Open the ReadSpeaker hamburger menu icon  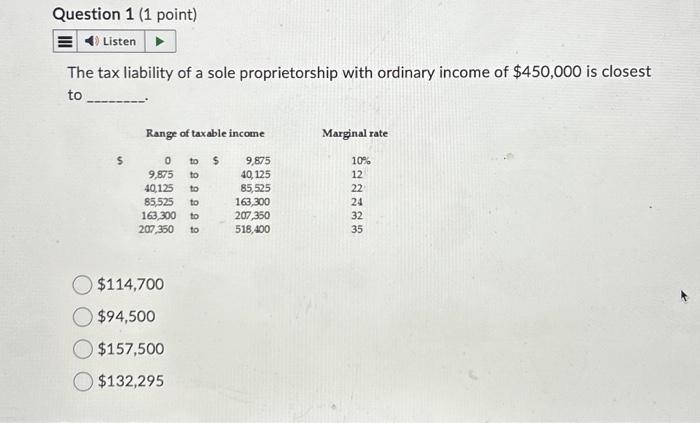click(x=65, y=41)
